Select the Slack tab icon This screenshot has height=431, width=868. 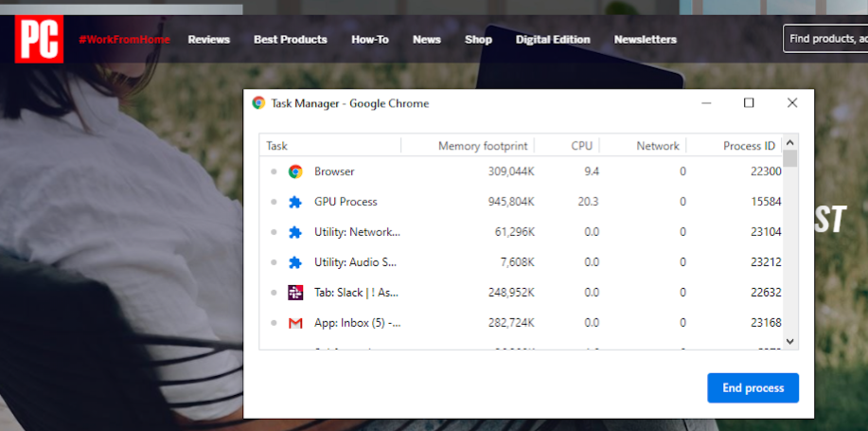point(295,293)
